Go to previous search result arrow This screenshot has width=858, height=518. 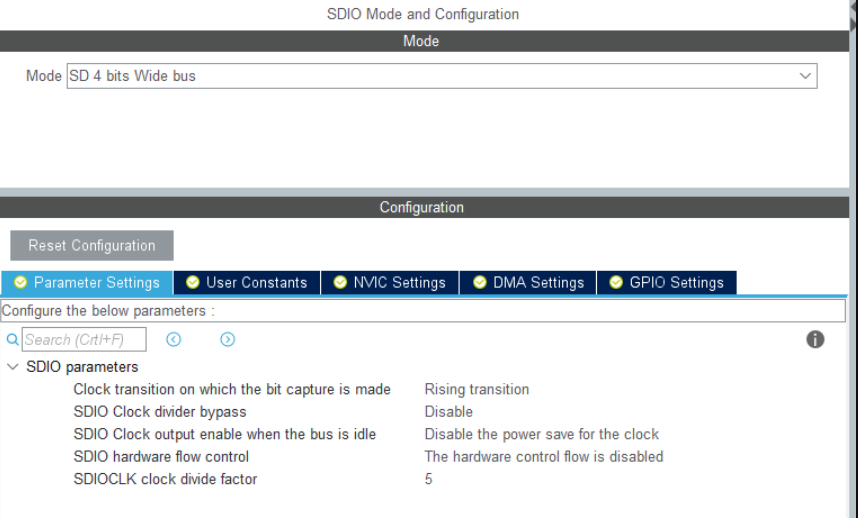coord(174,340)
